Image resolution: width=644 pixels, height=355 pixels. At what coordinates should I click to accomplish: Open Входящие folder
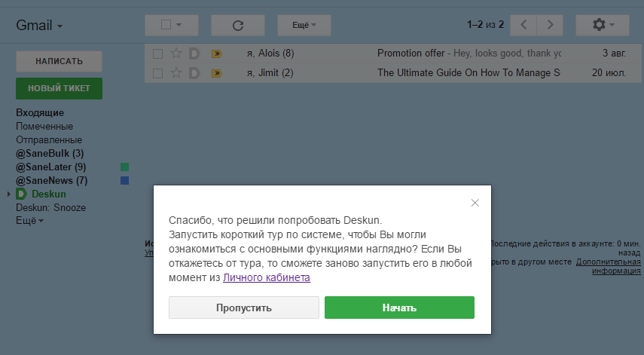tap(40, 112)
